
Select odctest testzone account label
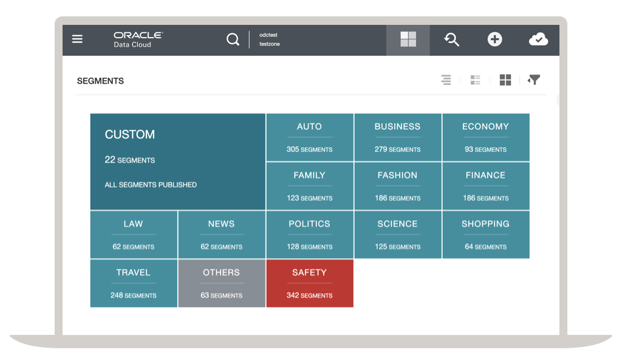(x=269, y=39)
